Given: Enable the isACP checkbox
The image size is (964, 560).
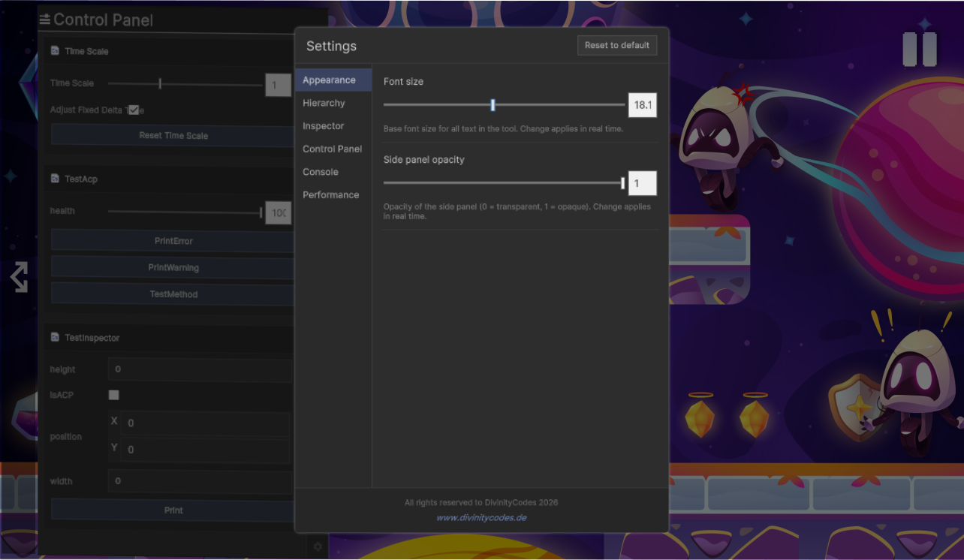Looking at the screenshot, I should (x=114, y=395).
